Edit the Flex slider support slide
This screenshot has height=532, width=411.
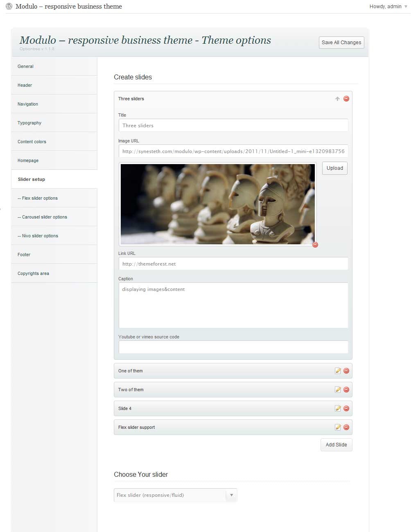[x=338, y=427]
